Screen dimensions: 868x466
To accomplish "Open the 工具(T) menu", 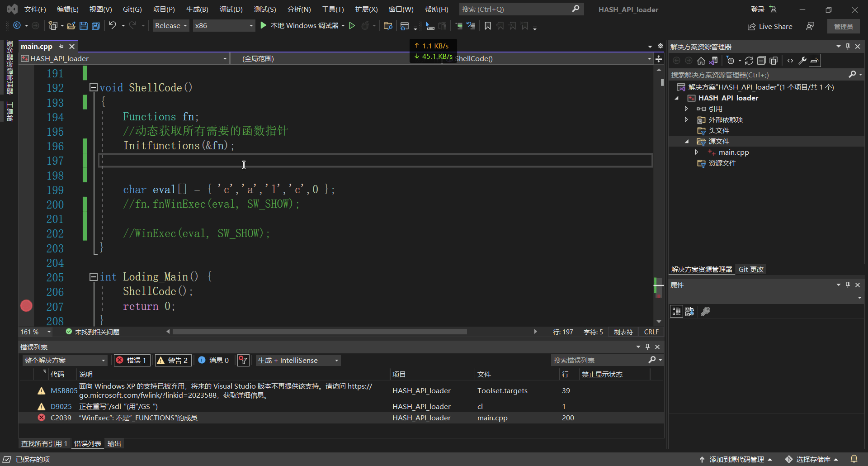I will coord(333,9).
